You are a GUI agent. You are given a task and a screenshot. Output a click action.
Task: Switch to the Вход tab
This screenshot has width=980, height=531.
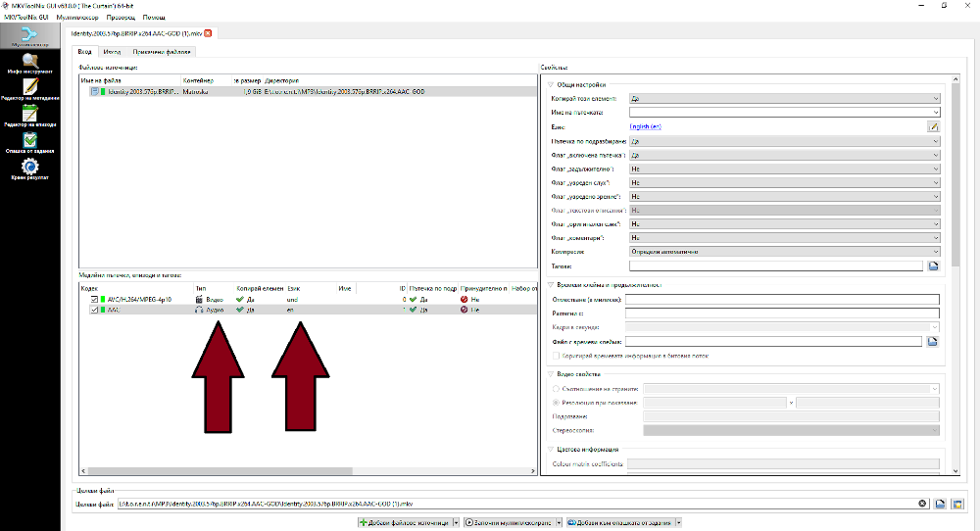(84, 52)
